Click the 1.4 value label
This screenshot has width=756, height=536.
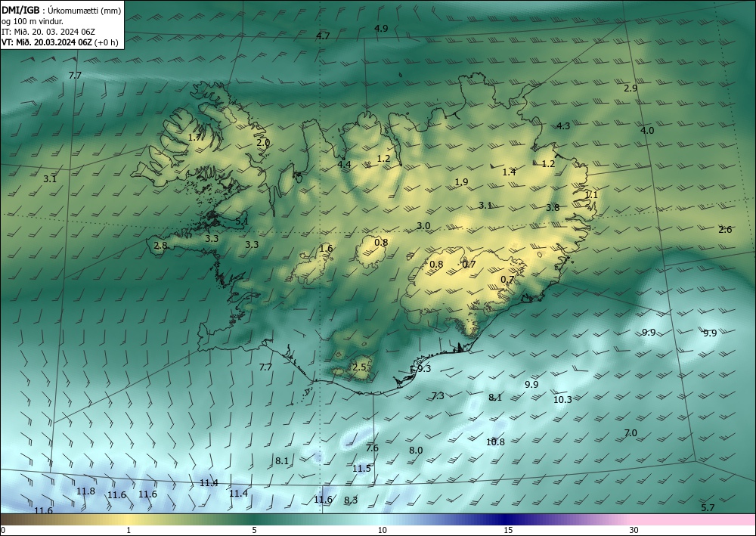click(x=509, y=172)
